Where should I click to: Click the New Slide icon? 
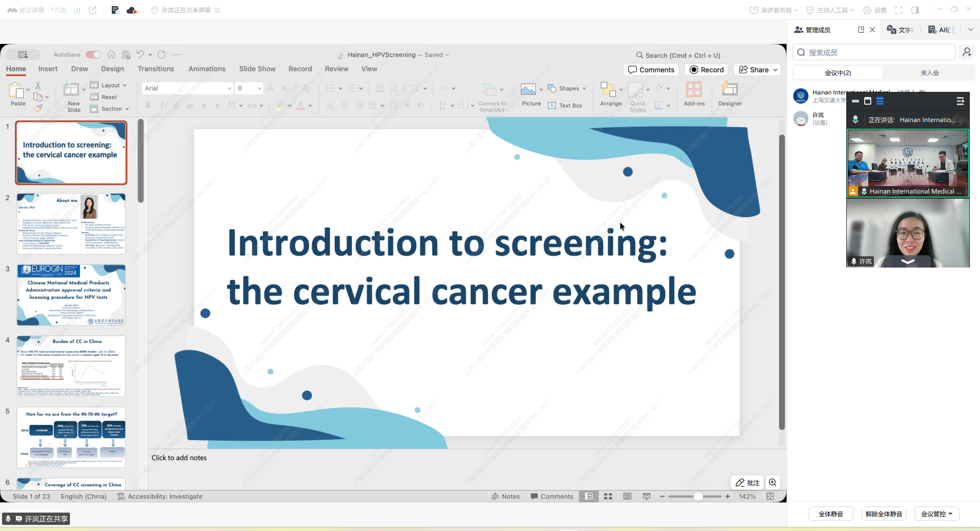71,90
